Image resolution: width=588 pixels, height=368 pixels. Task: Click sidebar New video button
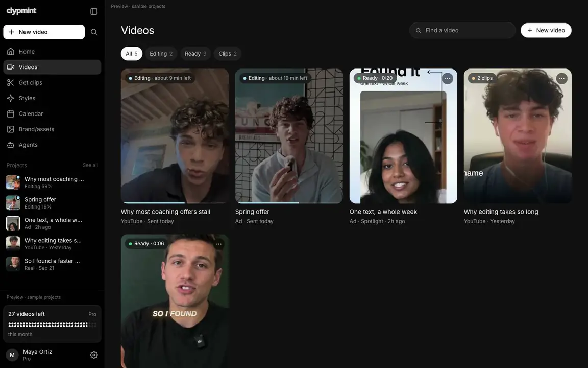44,32
